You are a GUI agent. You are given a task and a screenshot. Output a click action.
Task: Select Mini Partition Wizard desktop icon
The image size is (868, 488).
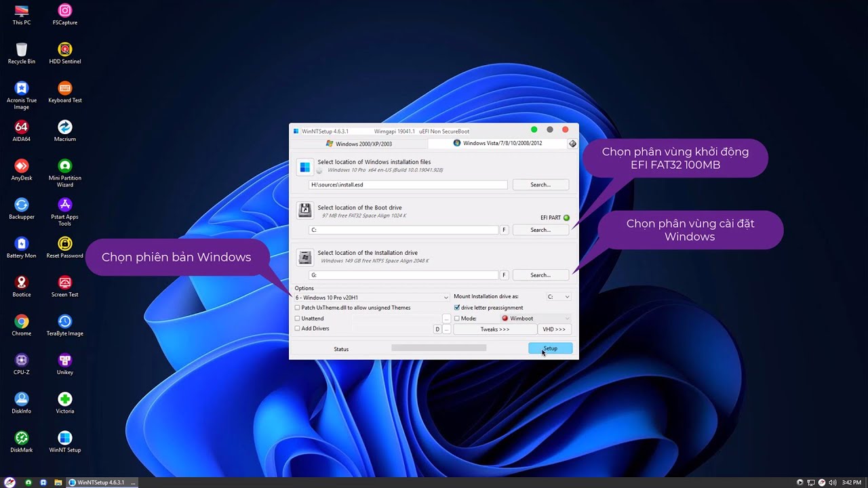tap(65, 173)
